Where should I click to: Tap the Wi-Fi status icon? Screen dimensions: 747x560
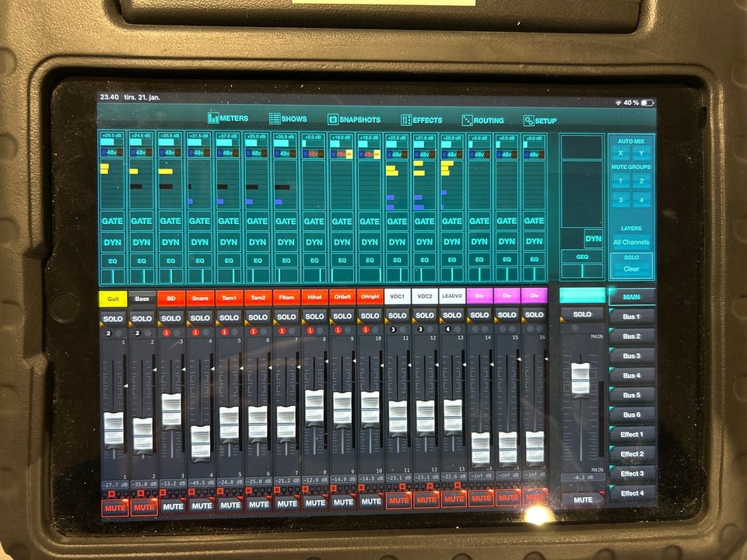coord(619,103)
